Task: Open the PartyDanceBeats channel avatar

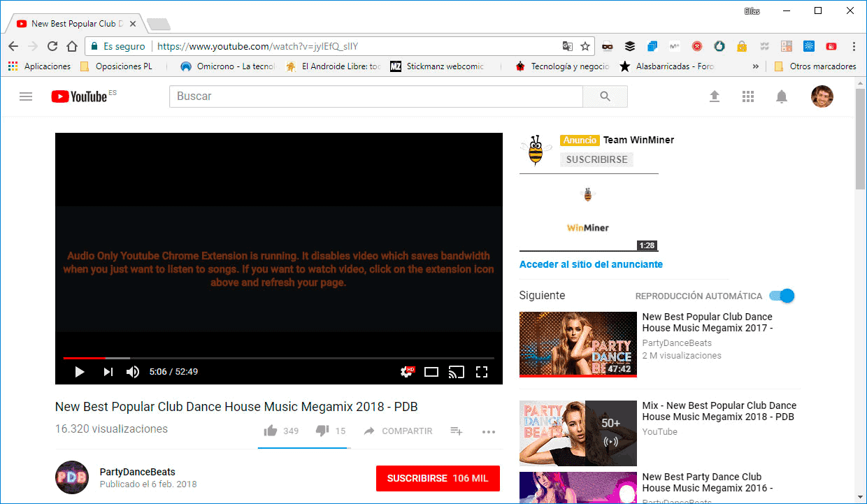Action: (72, 477)
